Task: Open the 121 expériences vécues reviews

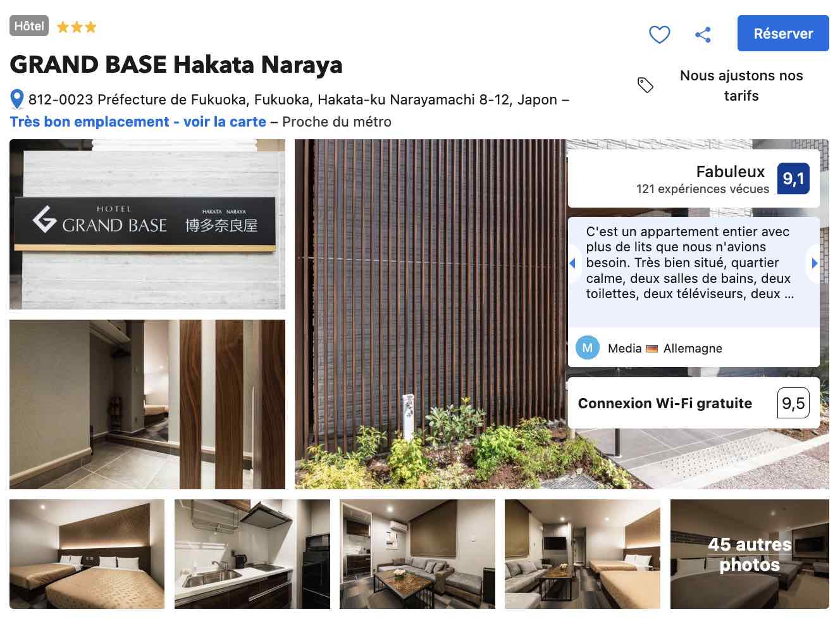Action: point(702,189)
